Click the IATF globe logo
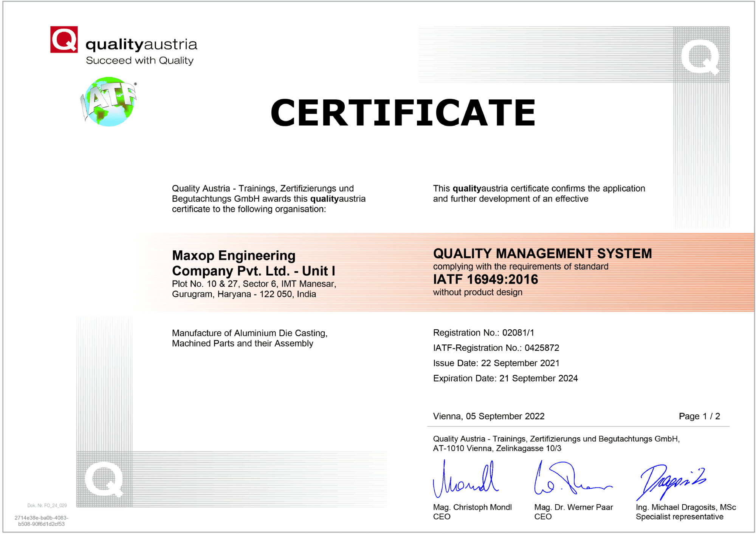756x534 pixels. [108, 102]
